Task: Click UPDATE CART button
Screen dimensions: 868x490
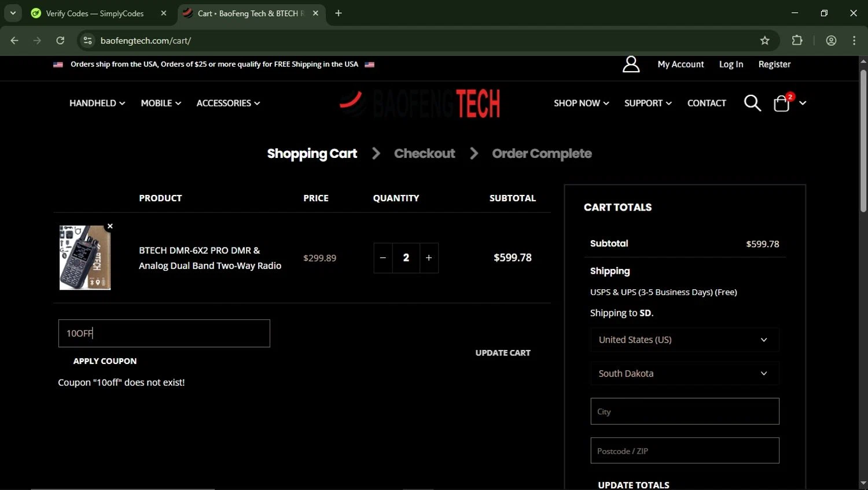Action: pos(503,353)
